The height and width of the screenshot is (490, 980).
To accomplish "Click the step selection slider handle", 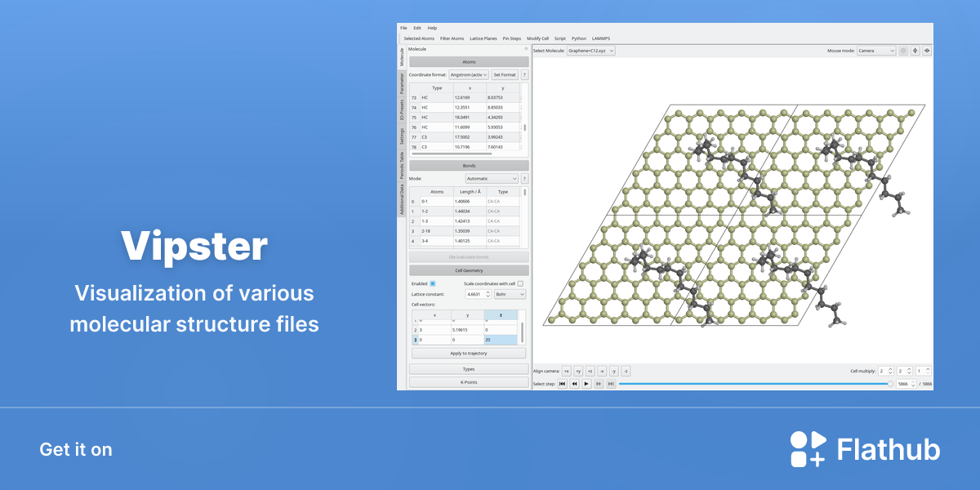I will [890, 383].
